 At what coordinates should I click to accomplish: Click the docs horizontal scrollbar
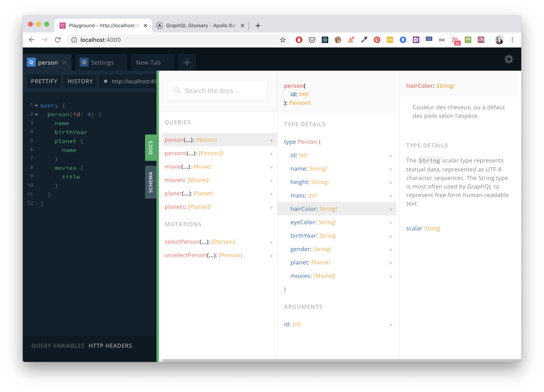pyautogui.click(x=340, y=360)
